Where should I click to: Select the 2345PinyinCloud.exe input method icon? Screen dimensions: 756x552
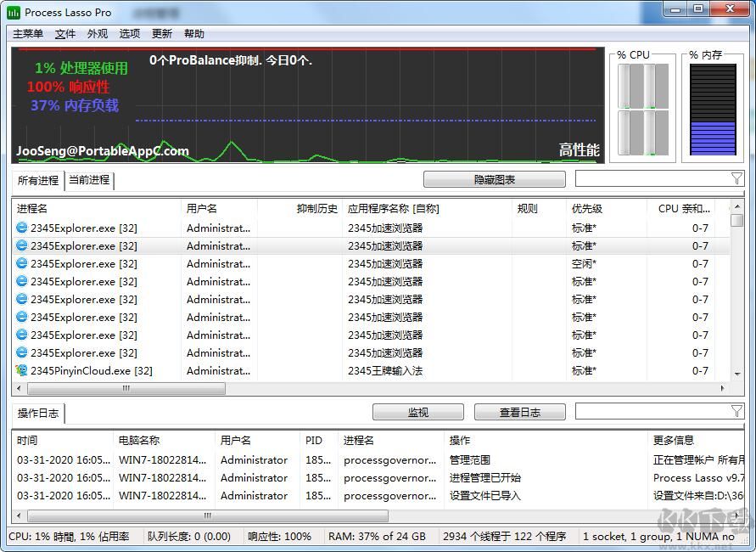[22, 370]
